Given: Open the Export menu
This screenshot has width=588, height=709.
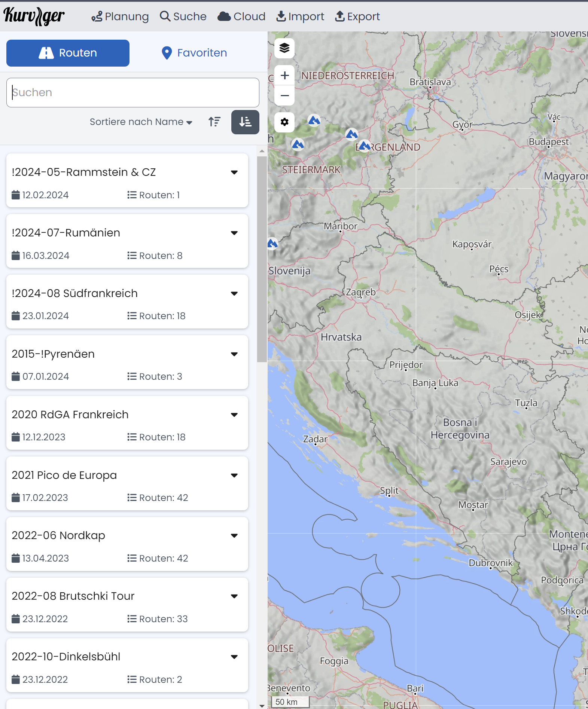Looking at the screenshot, I should (x=357, y=16).
